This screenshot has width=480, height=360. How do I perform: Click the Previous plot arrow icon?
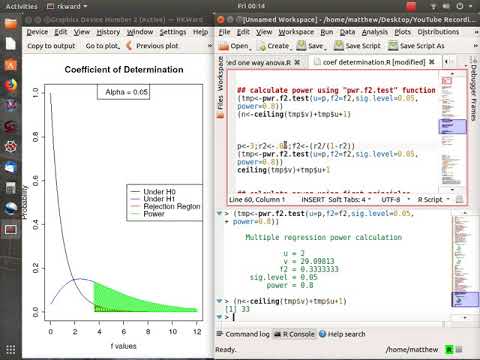point(129,45)
